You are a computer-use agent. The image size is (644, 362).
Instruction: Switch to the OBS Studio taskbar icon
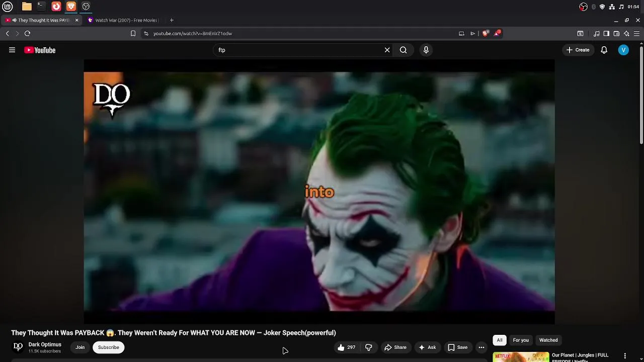coord(86,7)
